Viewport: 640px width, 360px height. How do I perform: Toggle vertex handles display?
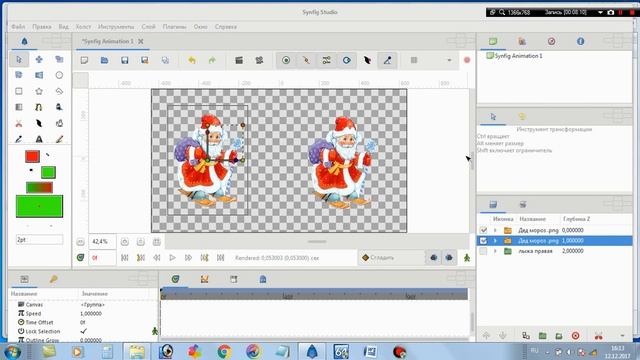(x=306, y=60)
